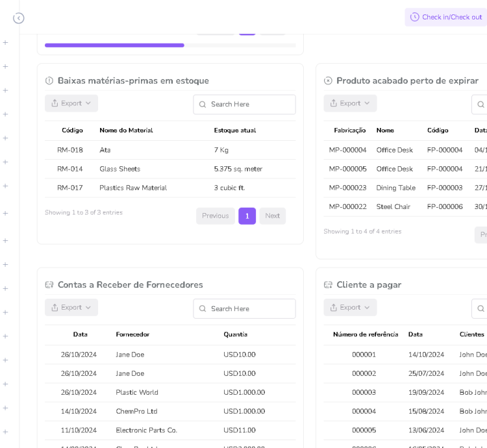Expand Export dropdown in Cliente a pagar panel
Viewport: 487px width, 448px height.
[350, 308]
